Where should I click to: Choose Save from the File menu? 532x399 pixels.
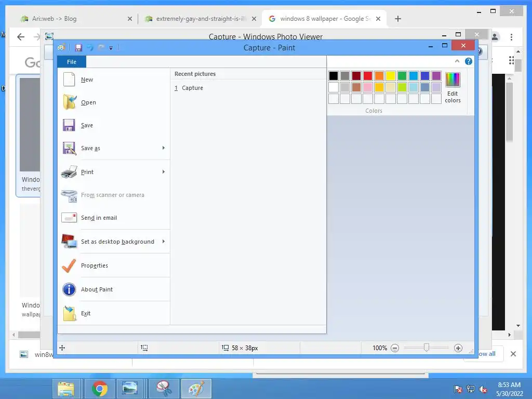coord(114,125)
